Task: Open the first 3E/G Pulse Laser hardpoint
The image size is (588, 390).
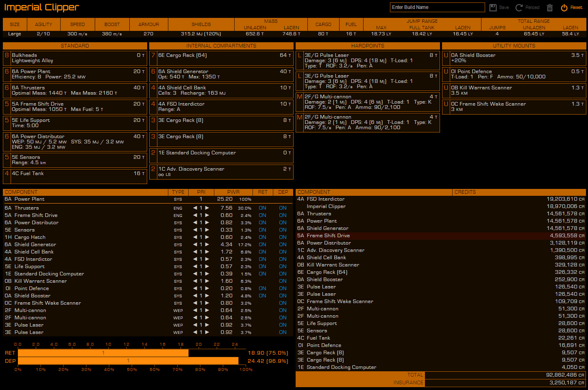Action: (x=368, y=61)
